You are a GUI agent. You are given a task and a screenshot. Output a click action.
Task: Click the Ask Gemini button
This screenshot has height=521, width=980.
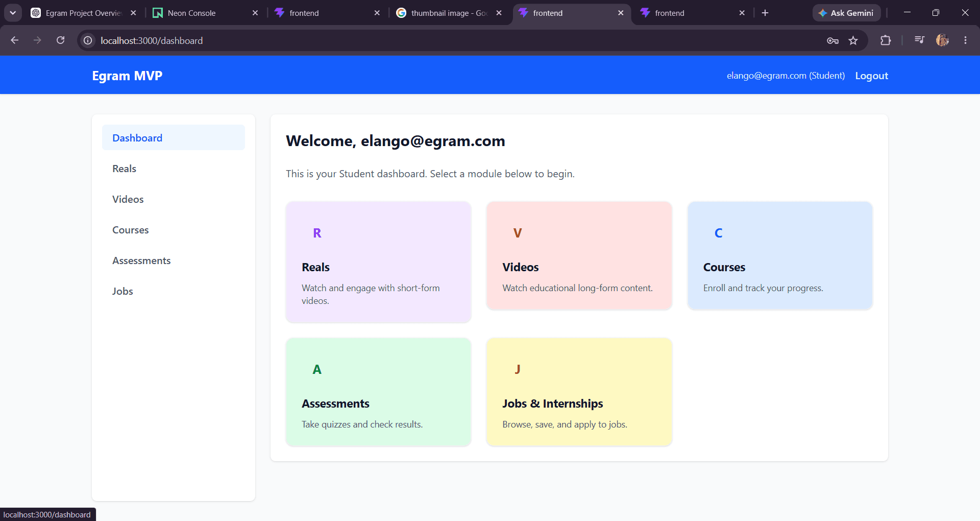coord(846,13)
